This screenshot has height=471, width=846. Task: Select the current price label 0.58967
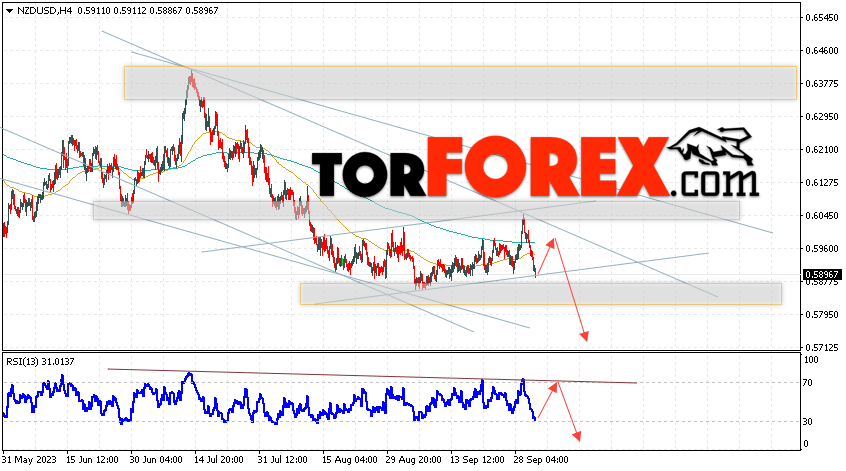(822, 275)
